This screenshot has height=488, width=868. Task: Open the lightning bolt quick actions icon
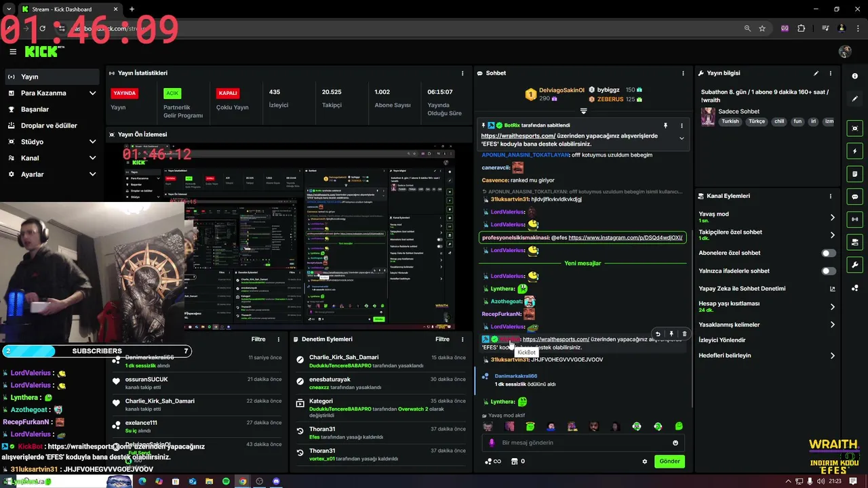tap(854, 151)
